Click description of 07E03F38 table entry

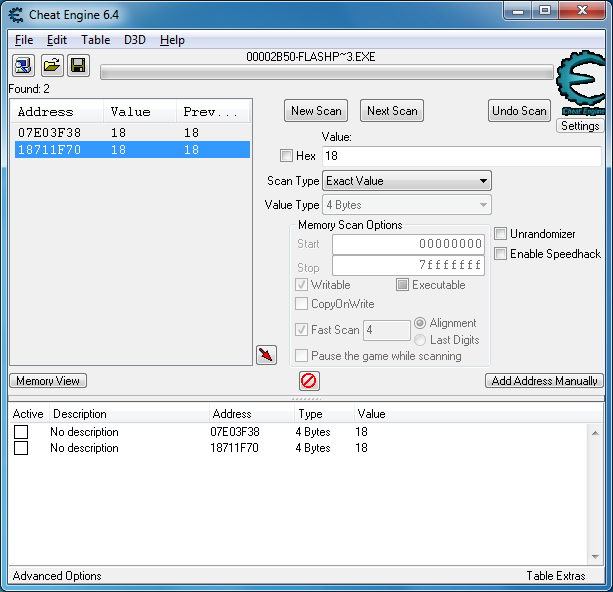click(x=84, y=432)
